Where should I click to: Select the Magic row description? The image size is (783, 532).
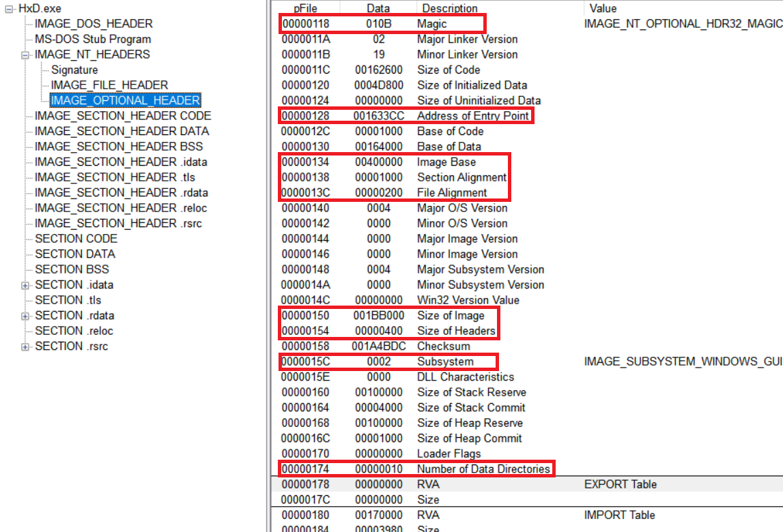pyautogui.click(x=432, y=24)
